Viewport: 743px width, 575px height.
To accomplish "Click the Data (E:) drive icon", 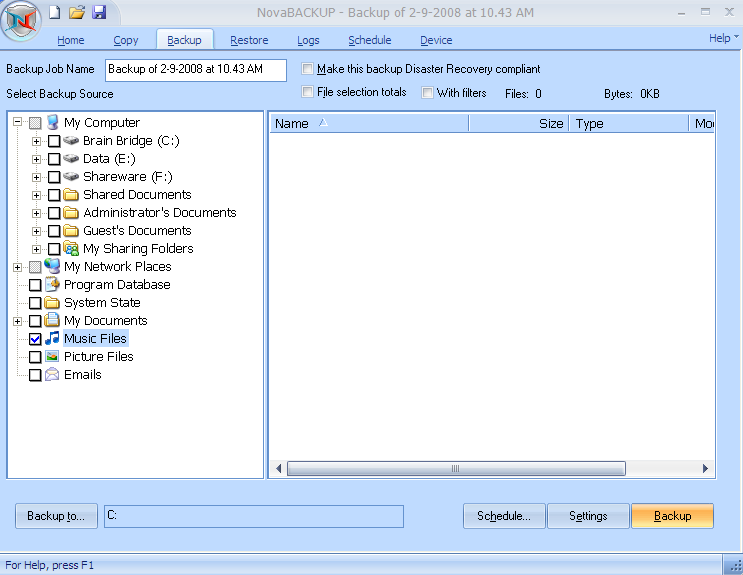I will 71,158.
